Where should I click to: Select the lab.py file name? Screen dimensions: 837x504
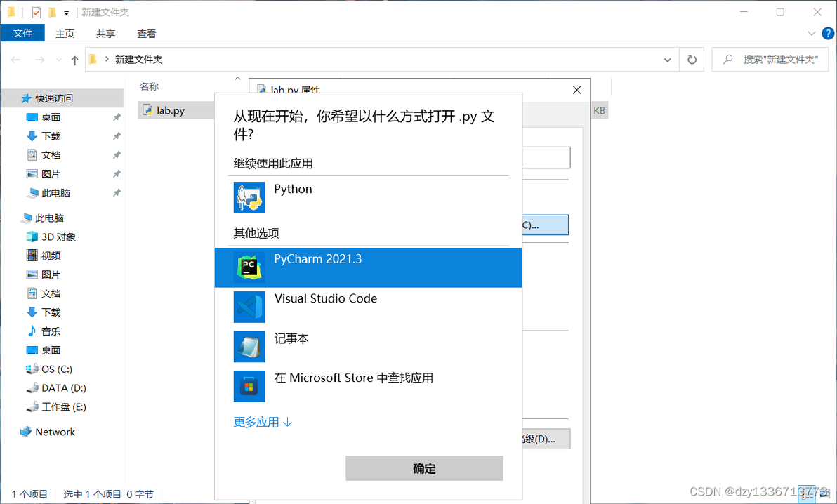coord(171,110)
